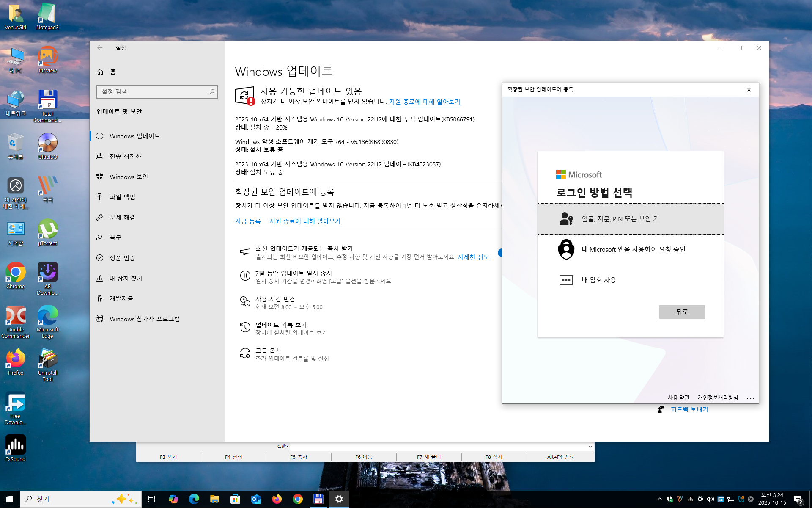Click 자세한 정보 link
The width and height of the screenshot is (812, 508).
point(473,257)
